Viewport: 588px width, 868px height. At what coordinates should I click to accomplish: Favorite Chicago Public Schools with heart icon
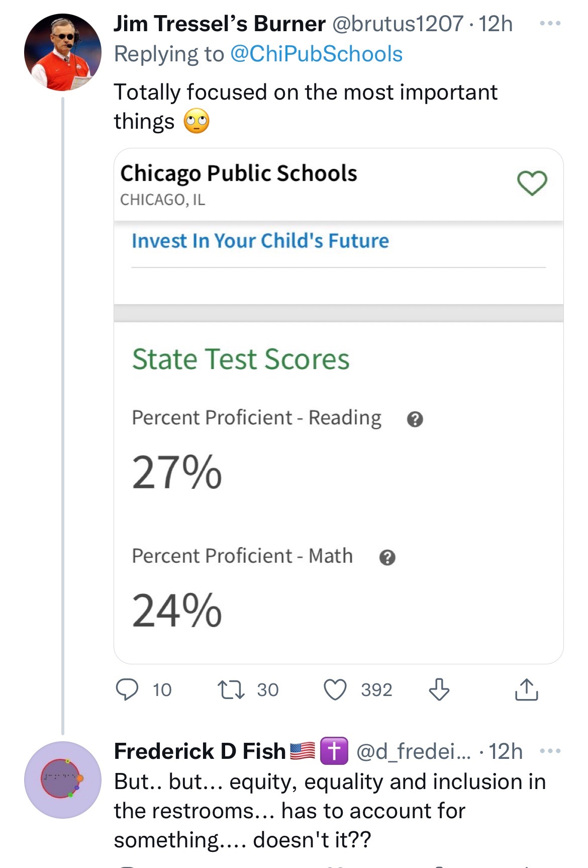(x=532, y=183)
